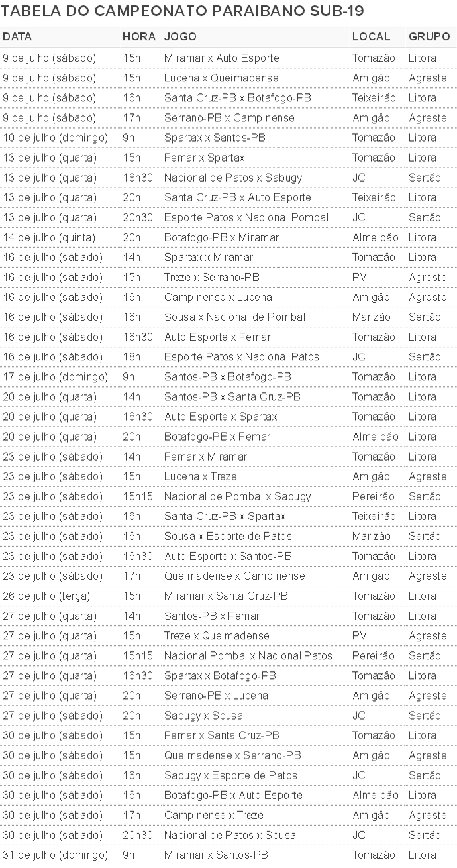The image size is (457, 868).
Task: Click the 14 de julho (quinta) date
Action: [49, 237]
